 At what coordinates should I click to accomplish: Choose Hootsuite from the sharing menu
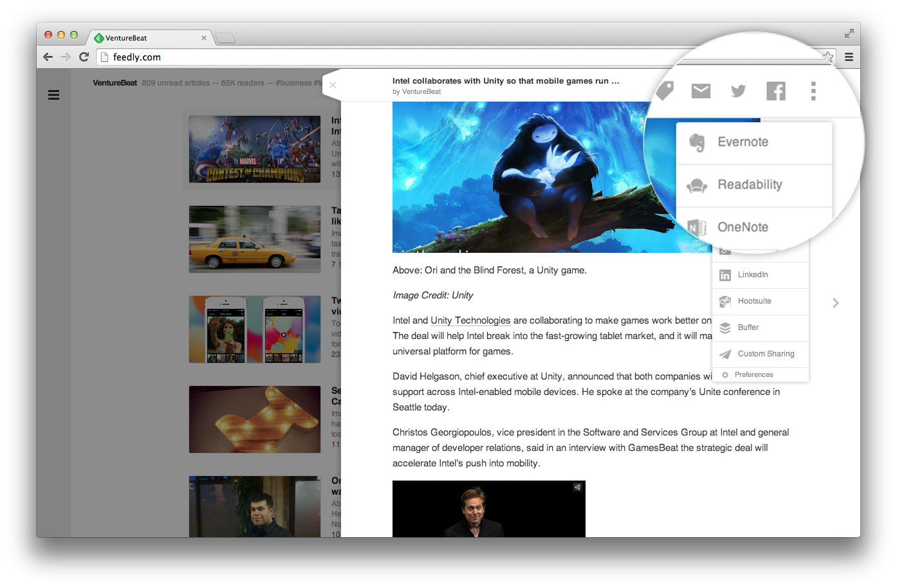coord(754,301)
